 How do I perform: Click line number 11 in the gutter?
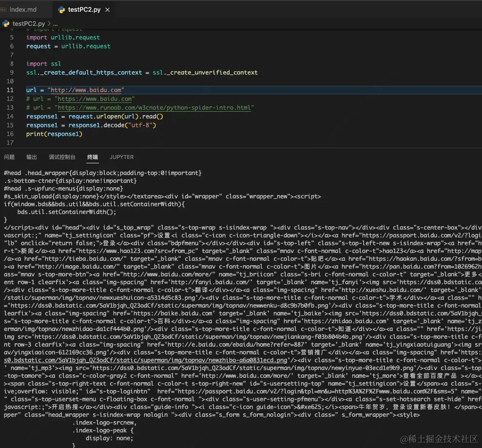tap(10, 90)
